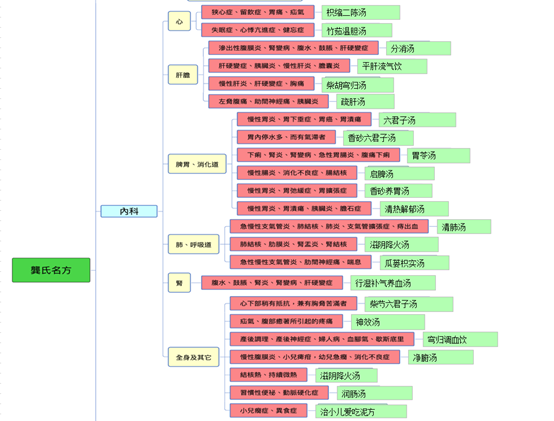Select the yellow 肝膽 category node
The image size is (554, 421).
(183, 75)
